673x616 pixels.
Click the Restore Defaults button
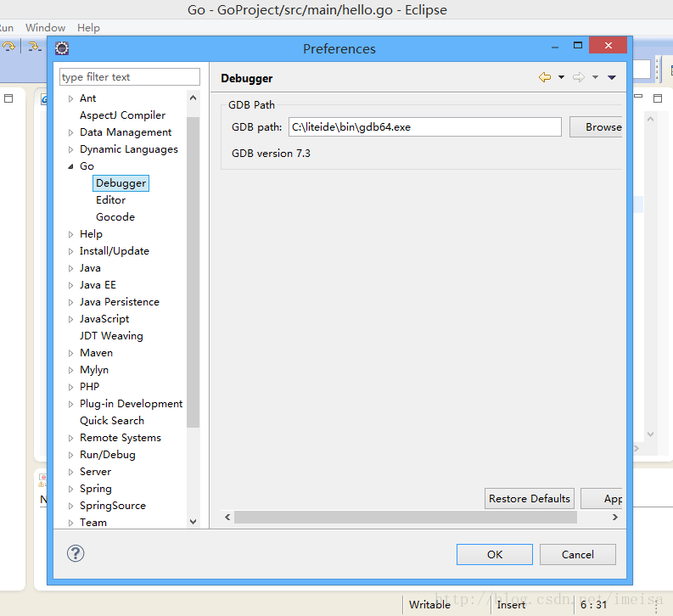pos(530,498)
